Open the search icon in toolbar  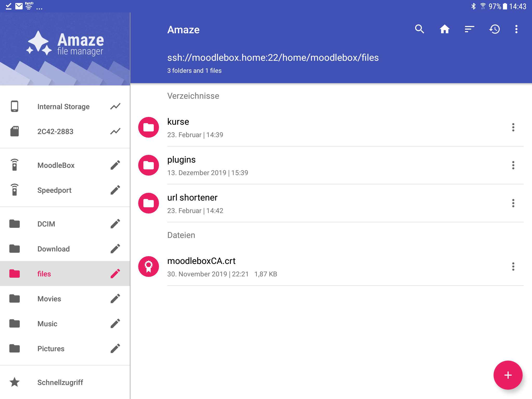(x=420, y=29)
